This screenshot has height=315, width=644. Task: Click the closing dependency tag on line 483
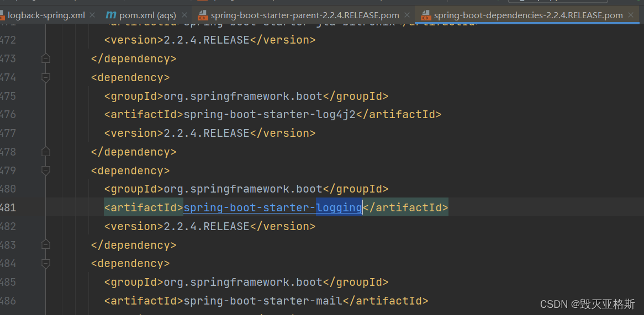click(x=134, y=245)
